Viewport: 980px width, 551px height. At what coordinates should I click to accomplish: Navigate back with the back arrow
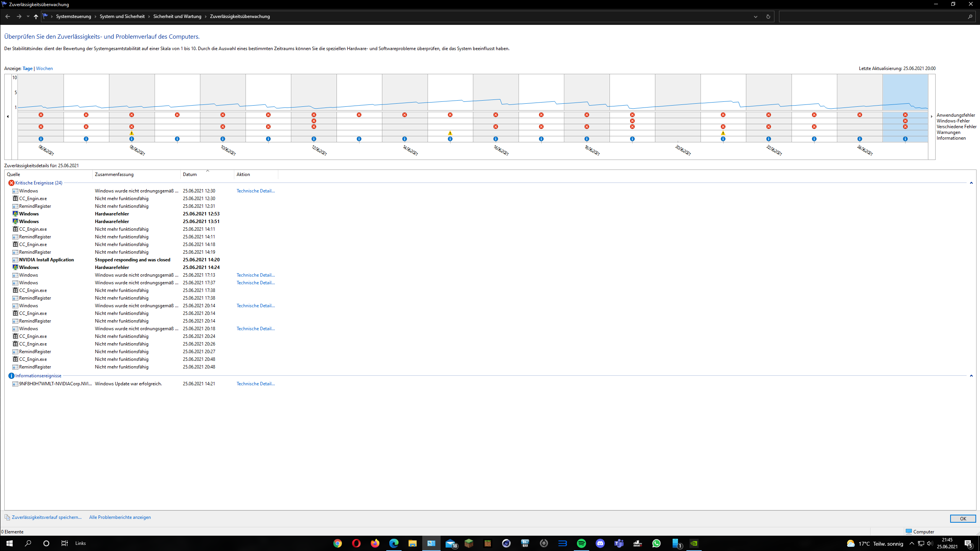tap(8, 16)
